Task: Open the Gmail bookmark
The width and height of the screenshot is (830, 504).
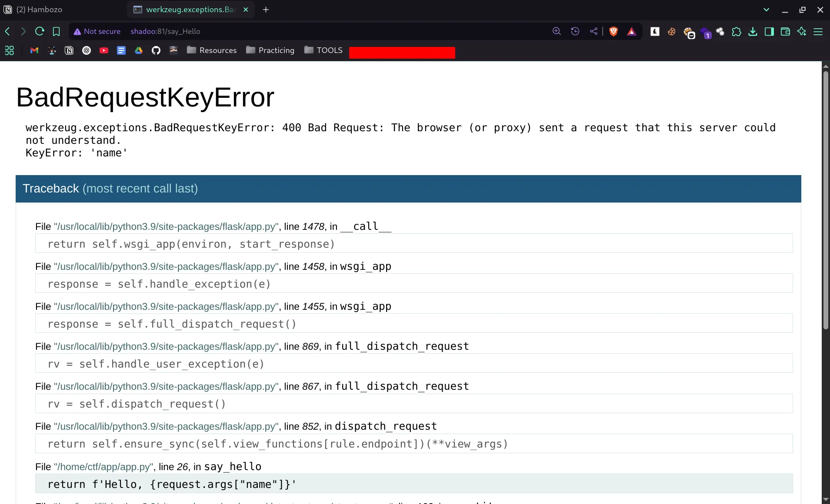Action: click(x=34, y=50)
